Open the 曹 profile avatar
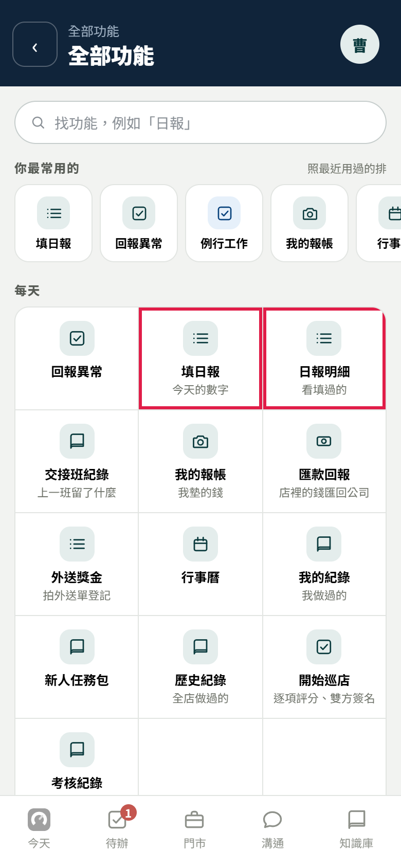The width and height of the screenshot is (401, 868). pos(360,44)
